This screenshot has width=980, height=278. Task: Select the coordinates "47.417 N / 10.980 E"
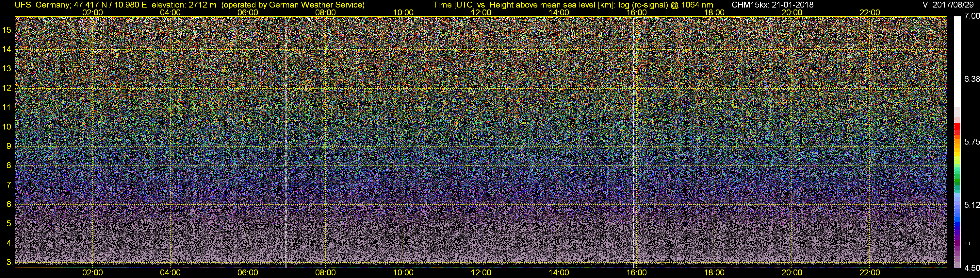coord(110,5)
